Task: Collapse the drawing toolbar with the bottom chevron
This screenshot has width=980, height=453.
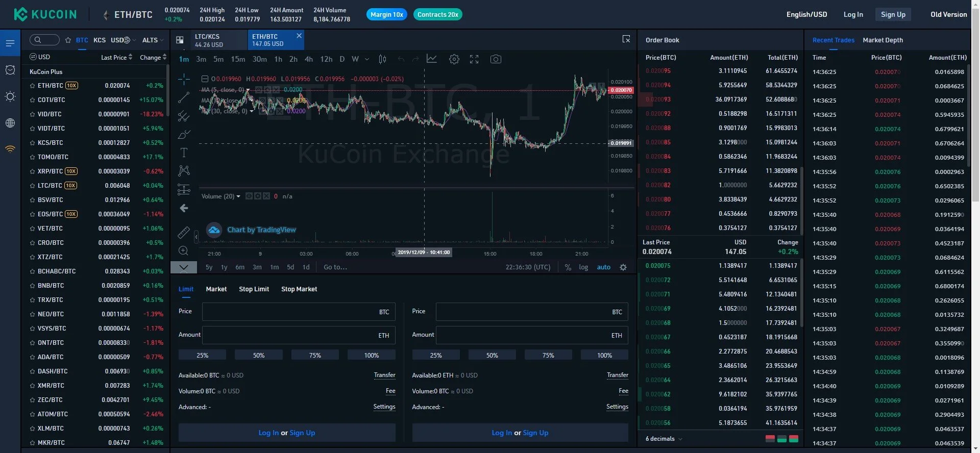Action: [x=184, y=267]
